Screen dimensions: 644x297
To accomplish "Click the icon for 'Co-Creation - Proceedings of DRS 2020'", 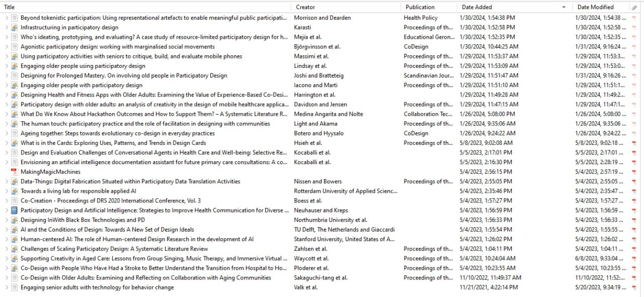I will point(15,200).
